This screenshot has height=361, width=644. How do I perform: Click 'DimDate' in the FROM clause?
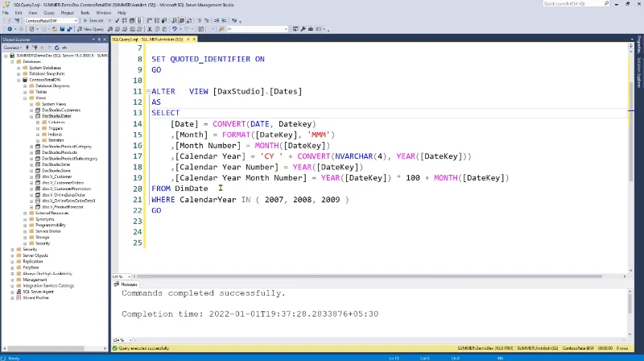pyautogui.click(x=192, y=189)
